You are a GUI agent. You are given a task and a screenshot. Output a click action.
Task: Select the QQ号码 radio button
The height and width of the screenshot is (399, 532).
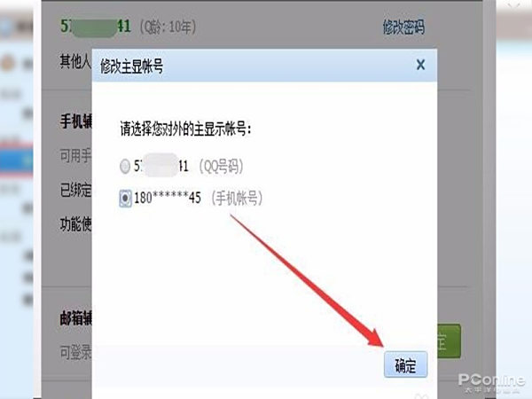[x=125, y=167]
